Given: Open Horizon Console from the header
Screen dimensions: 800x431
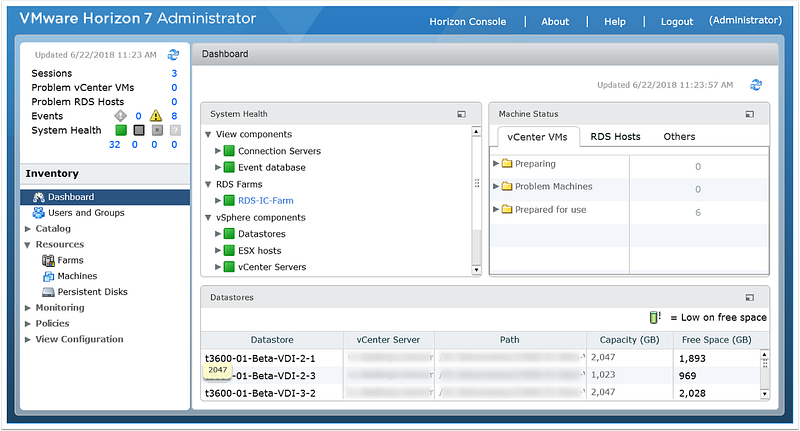Looking at the screenshot, I should click(468, 21).
